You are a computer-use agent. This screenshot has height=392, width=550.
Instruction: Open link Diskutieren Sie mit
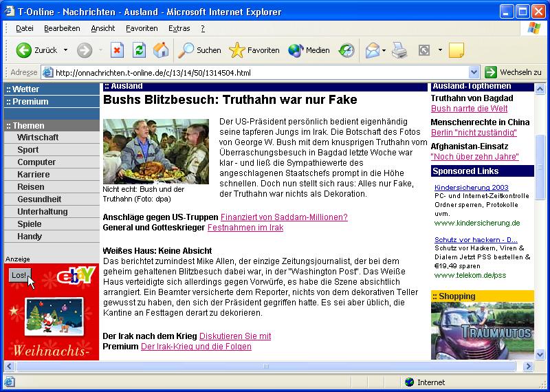(x=235, y=336)
